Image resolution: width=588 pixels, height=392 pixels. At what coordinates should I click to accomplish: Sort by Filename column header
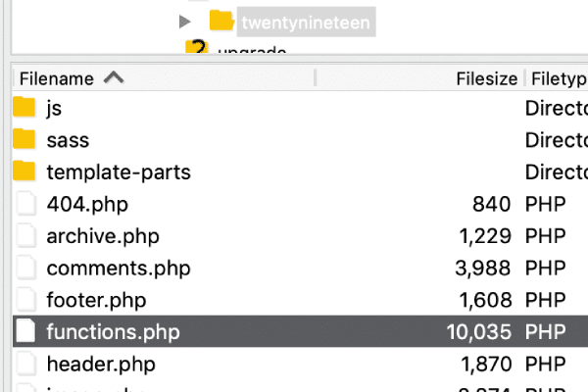(x=56, y=78)
